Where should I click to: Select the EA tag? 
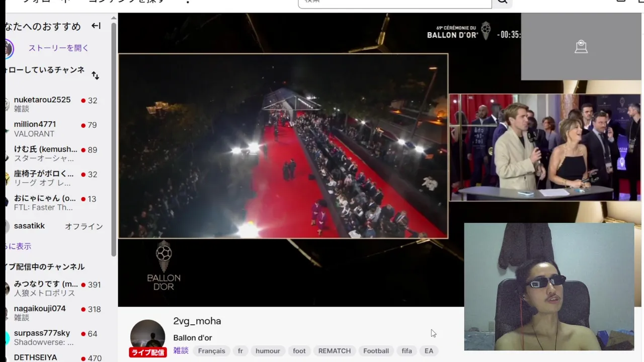[429, 351]
